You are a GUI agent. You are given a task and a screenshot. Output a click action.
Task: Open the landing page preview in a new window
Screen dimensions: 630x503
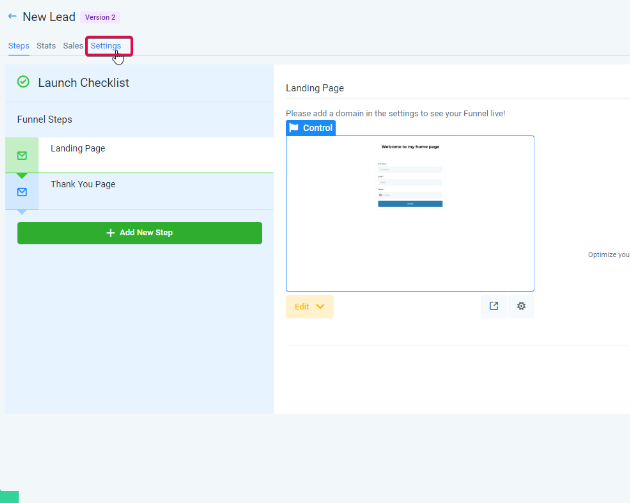click(493, 306)
